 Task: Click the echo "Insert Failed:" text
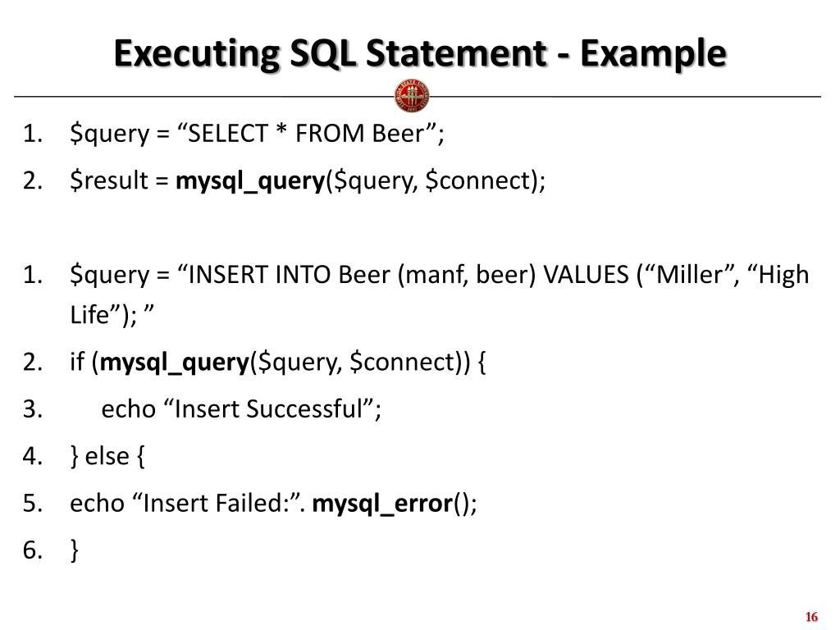pyautogui.click(x=188, y=504)
